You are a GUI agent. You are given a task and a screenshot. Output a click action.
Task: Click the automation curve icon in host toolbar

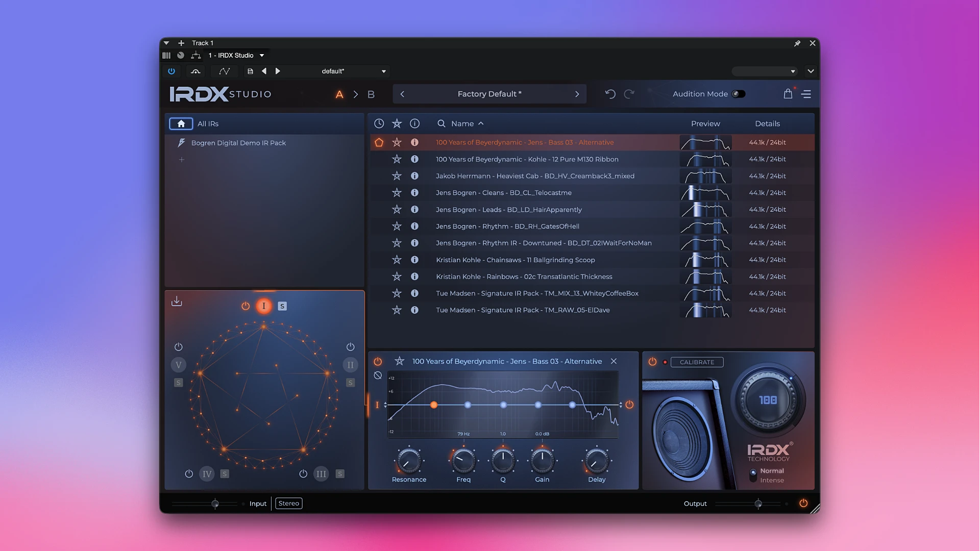224,71
